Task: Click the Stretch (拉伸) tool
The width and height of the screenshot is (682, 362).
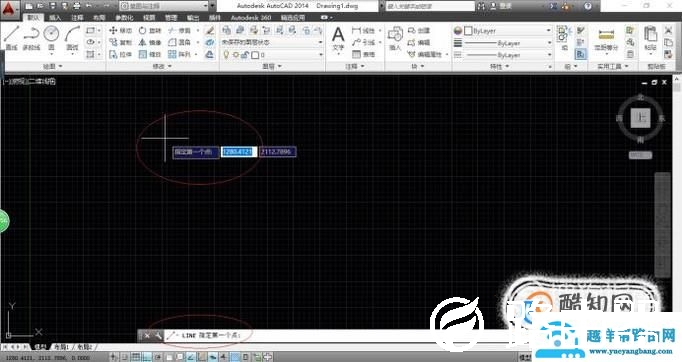Action: pos(120,54)
